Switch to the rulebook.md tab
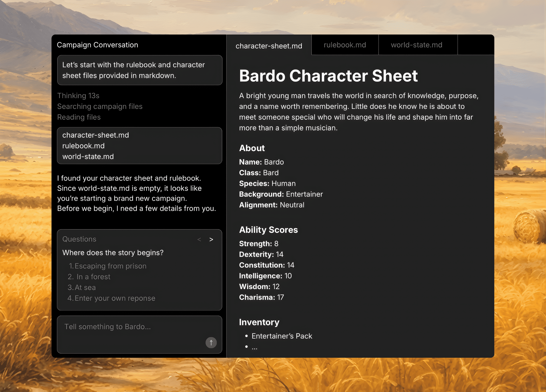 (x=345, y=45)
